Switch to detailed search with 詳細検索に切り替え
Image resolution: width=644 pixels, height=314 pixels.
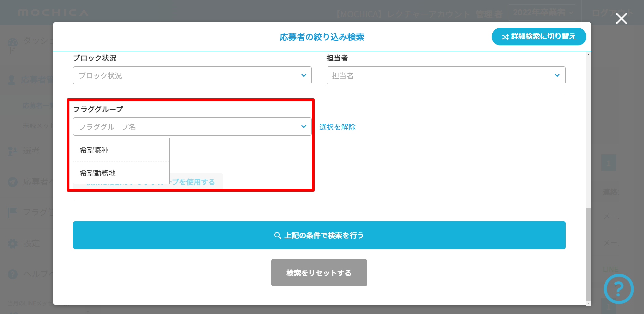(x=539, y=37)
